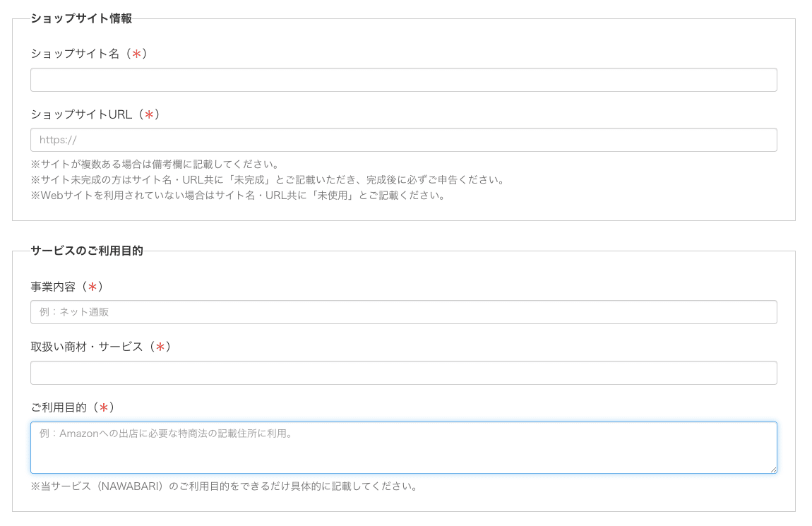Click the ショップサイト名 label
This screenshot has width=812, height=526.
point(89,54)
